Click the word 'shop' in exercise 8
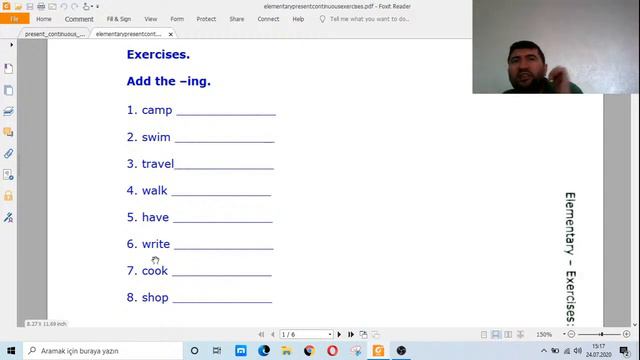The width and height of the screenshot is (640, 360). click(155, 298)
